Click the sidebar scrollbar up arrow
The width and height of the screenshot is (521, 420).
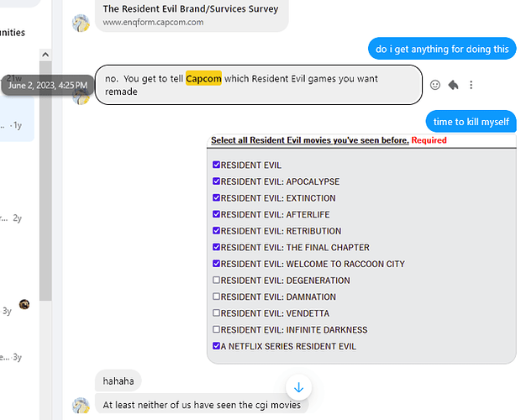coord(45,55)
